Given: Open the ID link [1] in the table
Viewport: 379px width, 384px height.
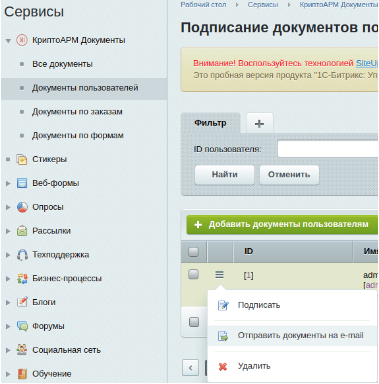Looking at the screenshot, I should 248,275.
